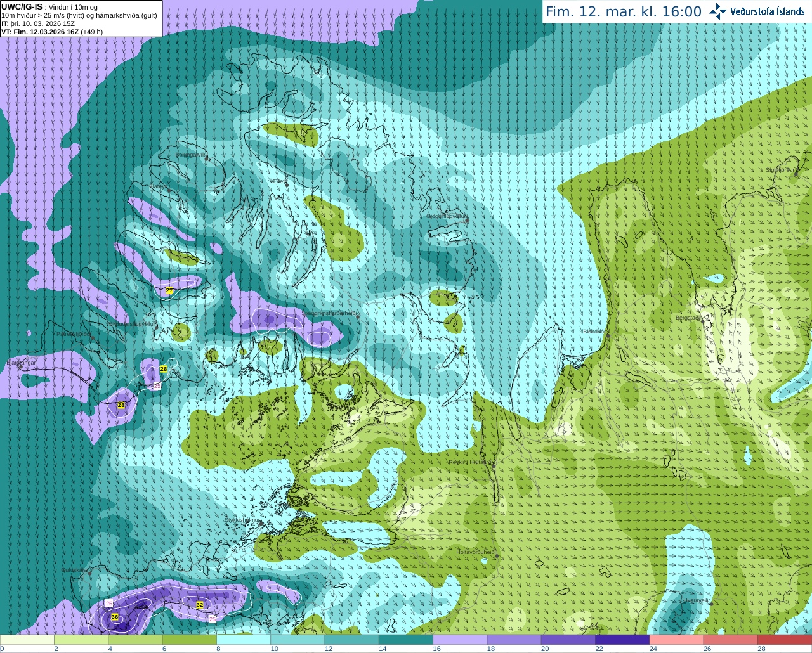Click the Veðurstofa Íslands logo icon
The width and height of the screenshot is (812, 653).
pyautogui.click(x=717, y=11)
